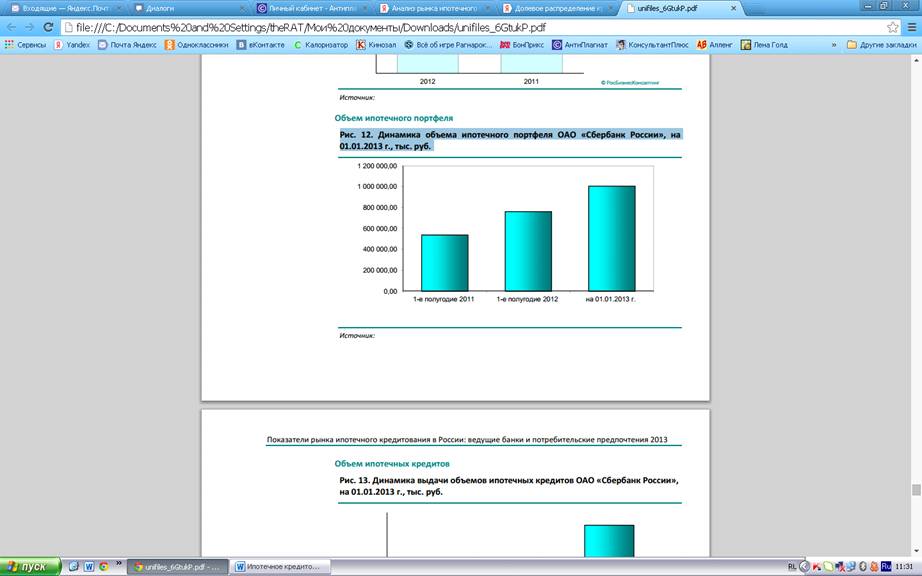Click the vertical scrollbar thumb

coord(915,490)
